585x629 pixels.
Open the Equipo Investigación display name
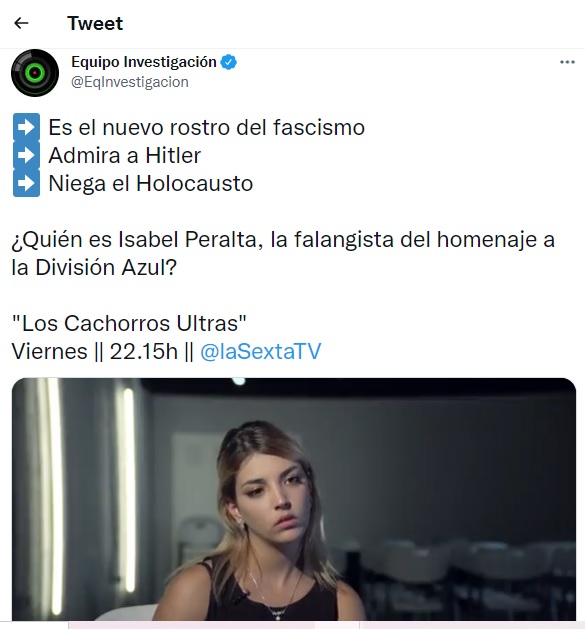pos(144,62)
